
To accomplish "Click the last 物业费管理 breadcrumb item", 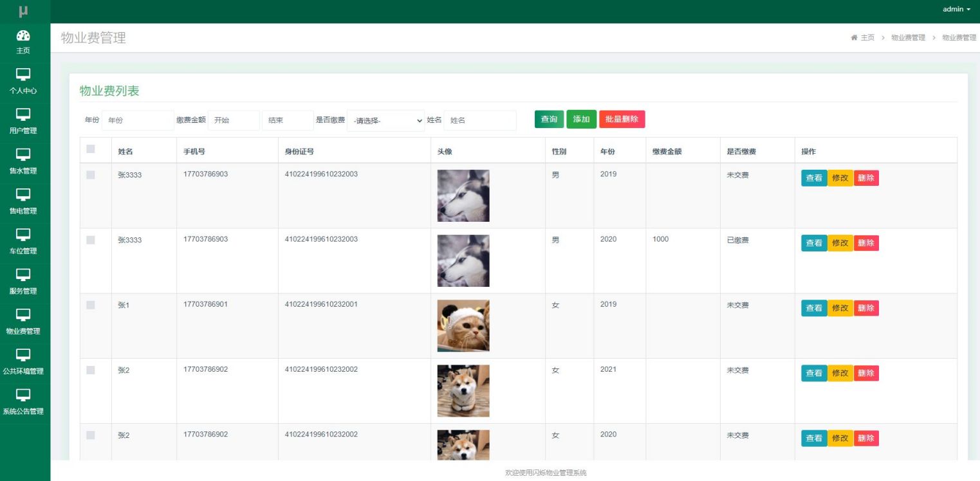I will click(959, 38).
